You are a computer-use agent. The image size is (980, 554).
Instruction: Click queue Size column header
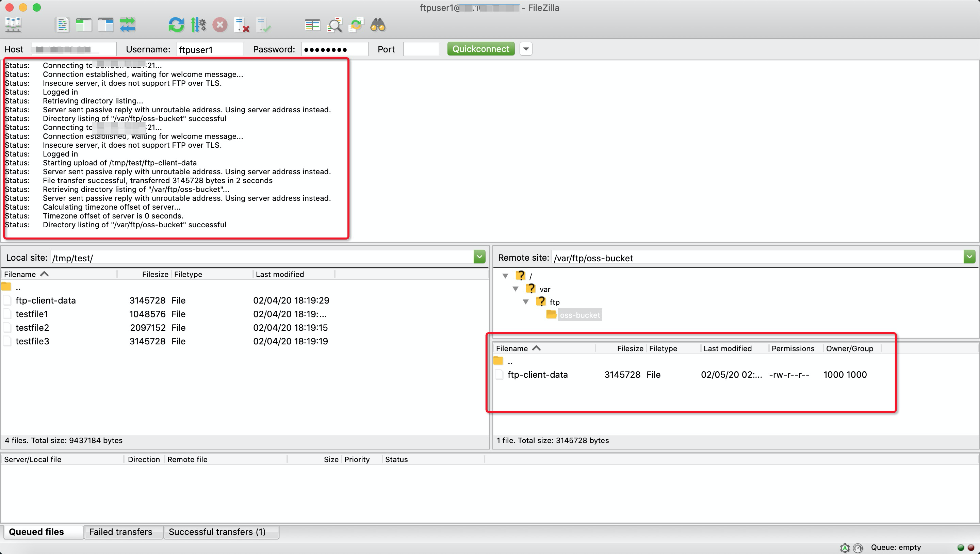click(315, 459)
